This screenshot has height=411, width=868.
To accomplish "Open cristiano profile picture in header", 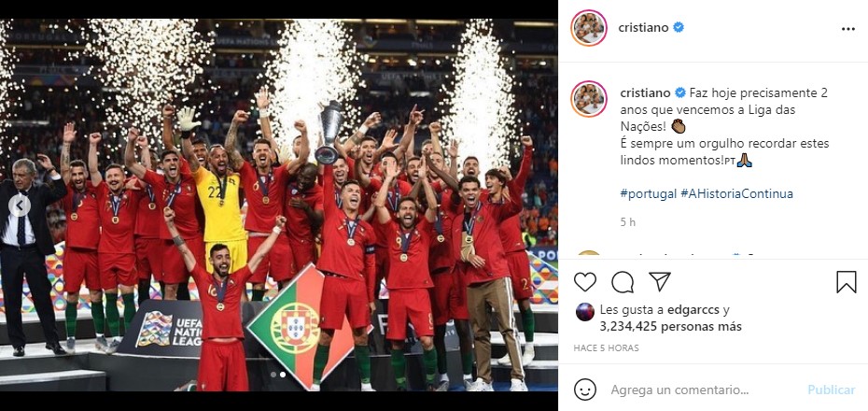I will tap(589, 28).
